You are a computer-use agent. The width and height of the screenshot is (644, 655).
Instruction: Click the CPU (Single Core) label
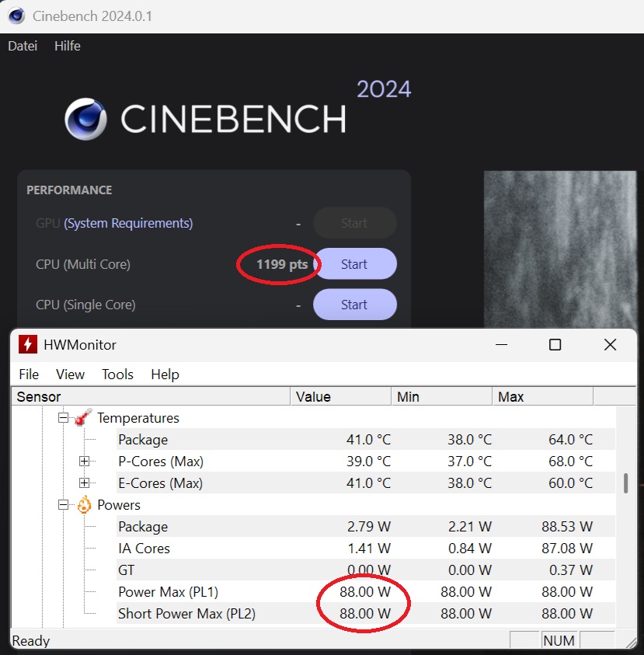(x=85, y=305)
